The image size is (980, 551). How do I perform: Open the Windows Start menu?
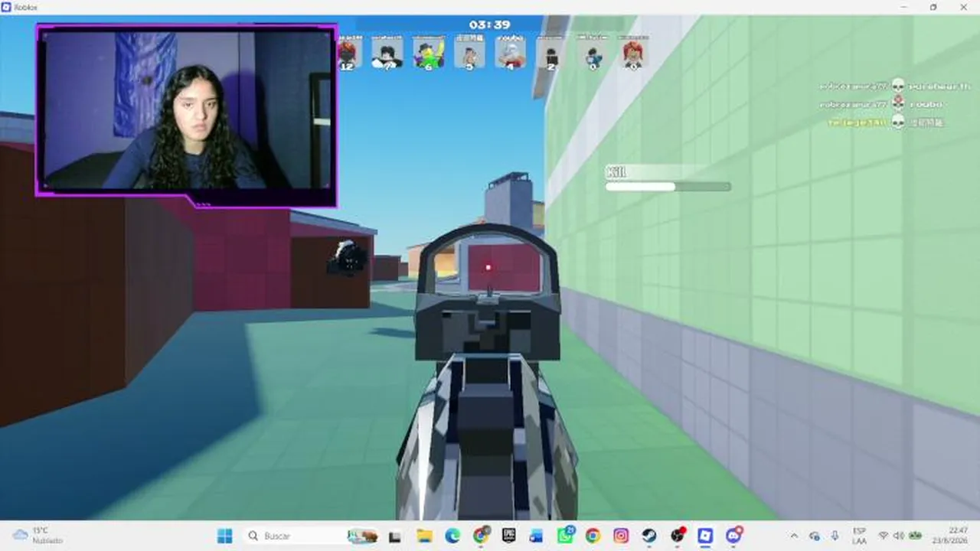point(224,536)
